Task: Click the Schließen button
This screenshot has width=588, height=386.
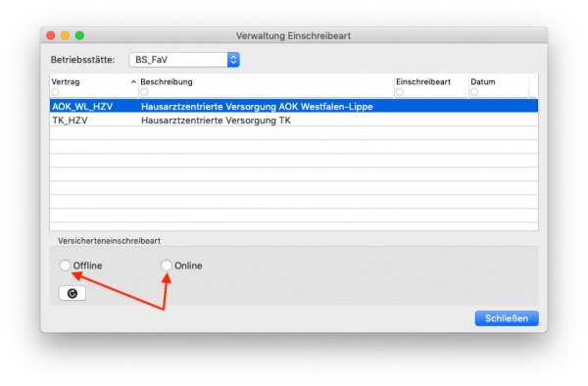Action: (507, 318)
